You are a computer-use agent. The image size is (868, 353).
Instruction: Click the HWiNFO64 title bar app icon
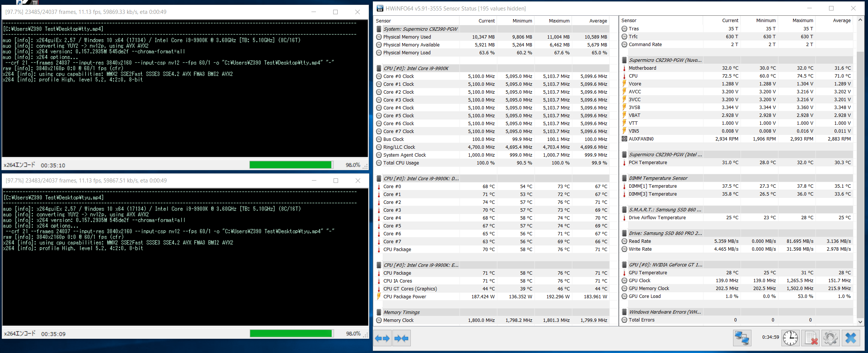pos(380,8)
